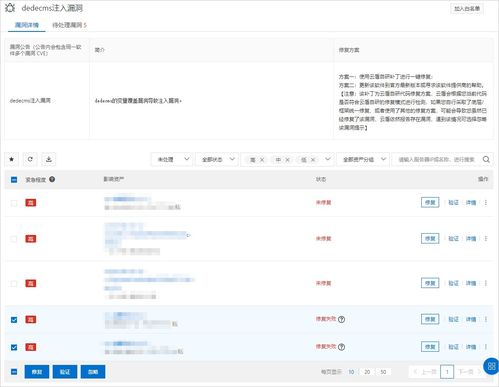
Task: Switch to the 待处理漏洞 tab
Action: coord(69,25)
